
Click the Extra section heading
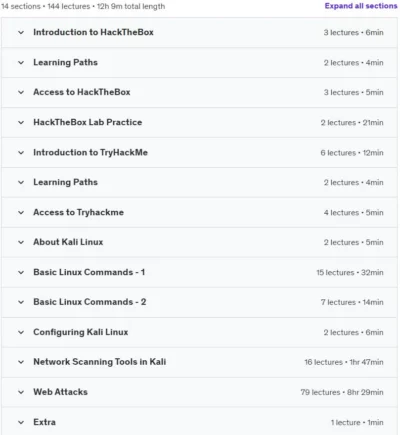44,422
